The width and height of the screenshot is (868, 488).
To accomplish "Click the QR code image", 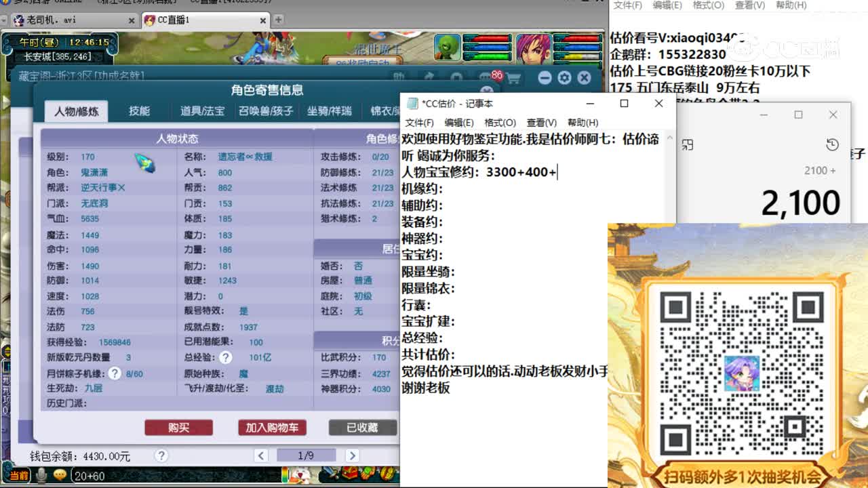I will click(x=742, y=373).
